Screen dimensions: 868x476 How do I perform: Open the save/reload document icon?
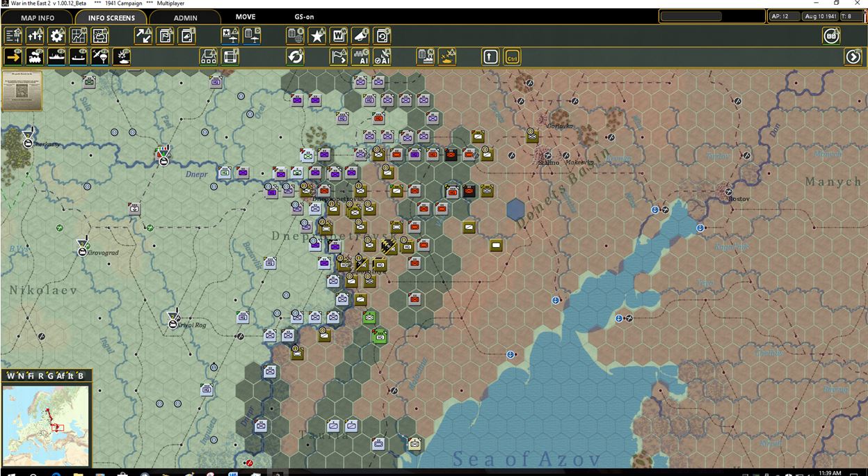coord(383,35)
